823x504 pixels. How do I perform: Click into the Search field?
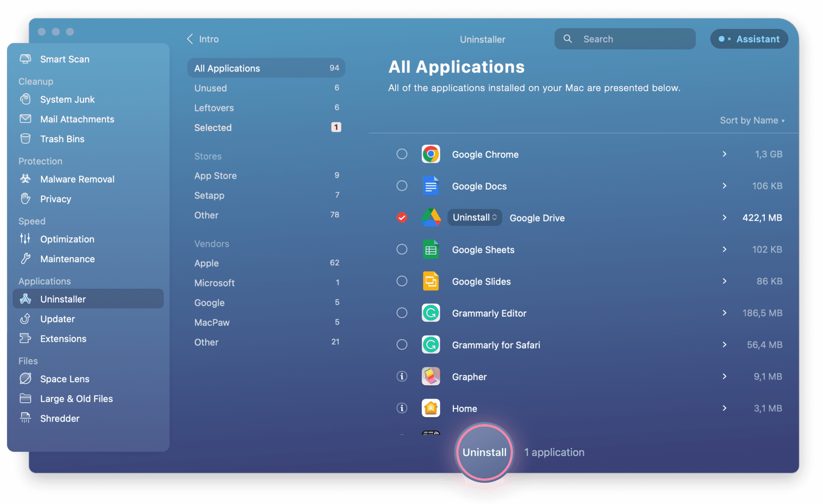(625, 39)
